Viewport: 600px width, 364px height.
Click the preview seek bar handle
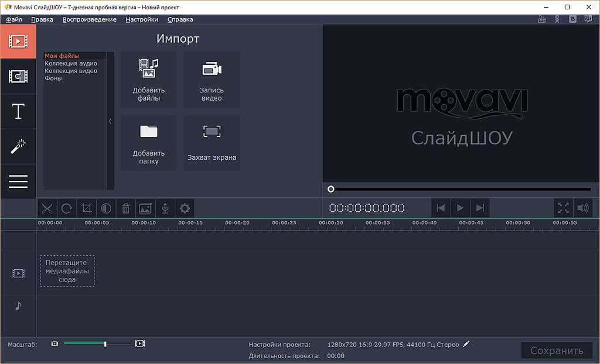click(331, 189)
